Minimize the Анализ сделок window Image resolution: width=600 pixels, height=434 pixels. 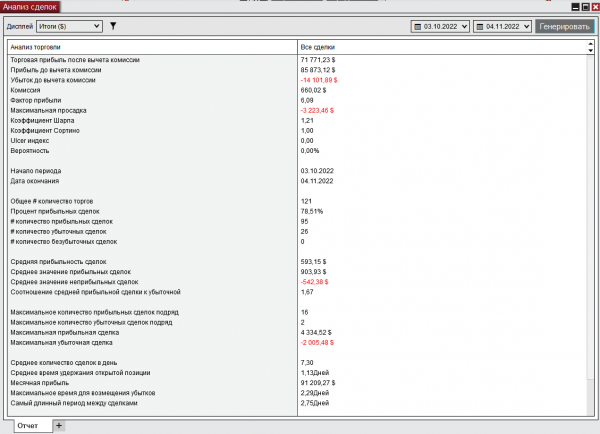tap(575, 7)
